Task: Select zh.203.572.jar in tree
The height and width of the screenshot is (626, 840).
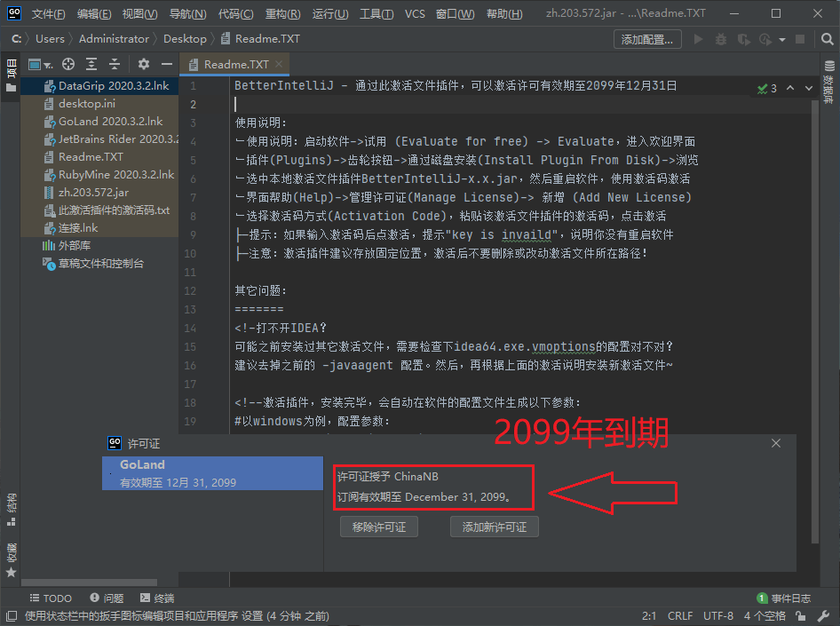Action: click(x=99, y=193)
